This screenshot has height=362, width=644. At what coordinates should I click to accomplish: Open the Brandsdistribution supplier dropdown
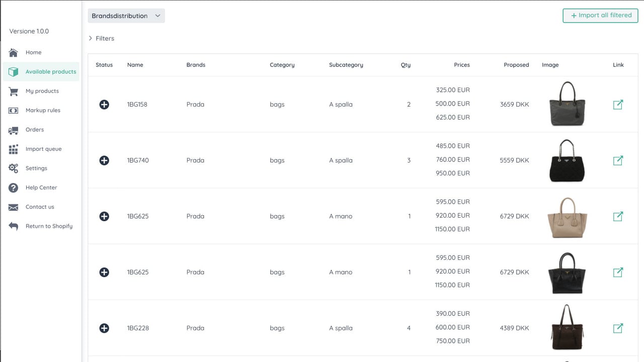[126, 16]
